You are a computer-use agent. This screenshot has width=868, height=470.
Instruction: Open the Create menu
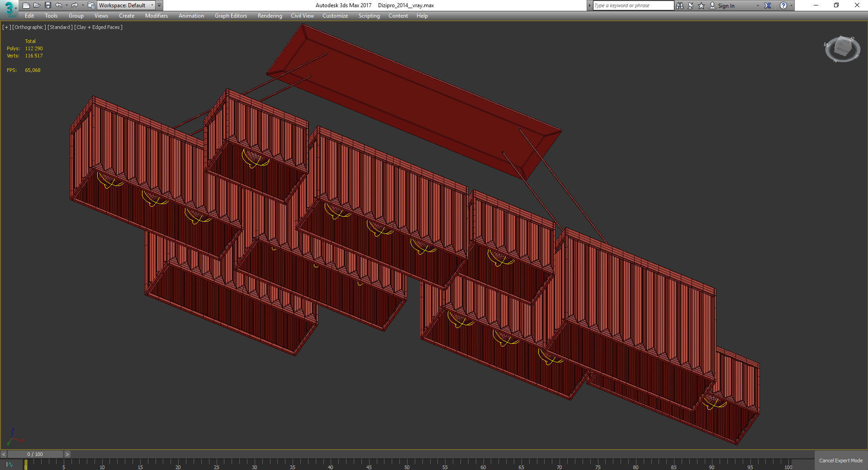point(127,16)
